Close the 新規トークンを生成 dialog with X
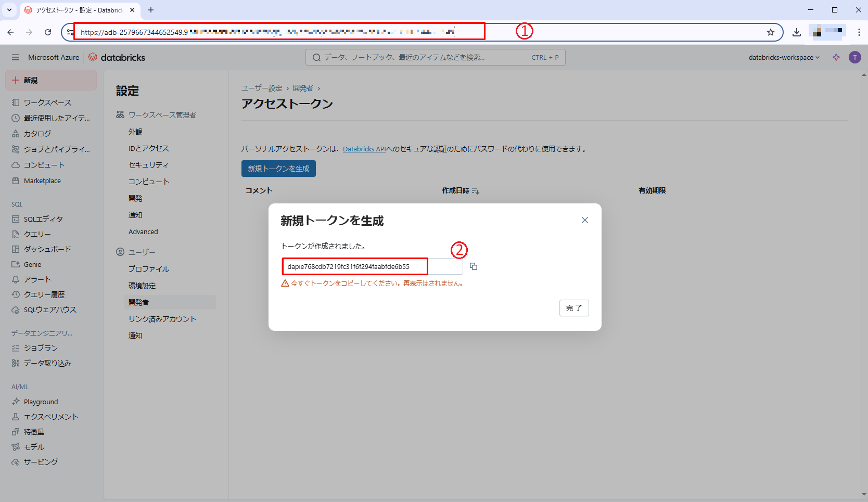The height and width of the screenshot is (502, 868). pyautogui.click(x=585, y=220)
